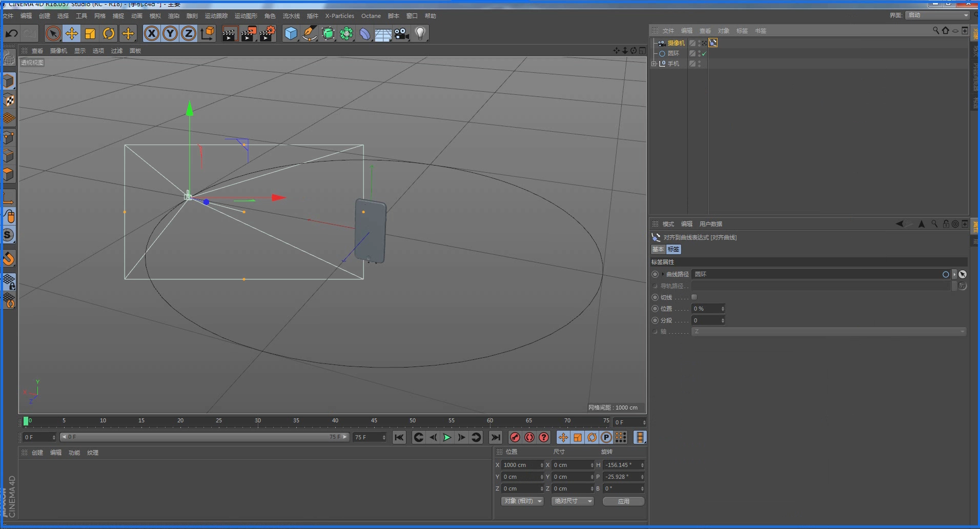Open the Octane menu
Image resolution: width=980 pixels, height=529 pixels.
371,16
